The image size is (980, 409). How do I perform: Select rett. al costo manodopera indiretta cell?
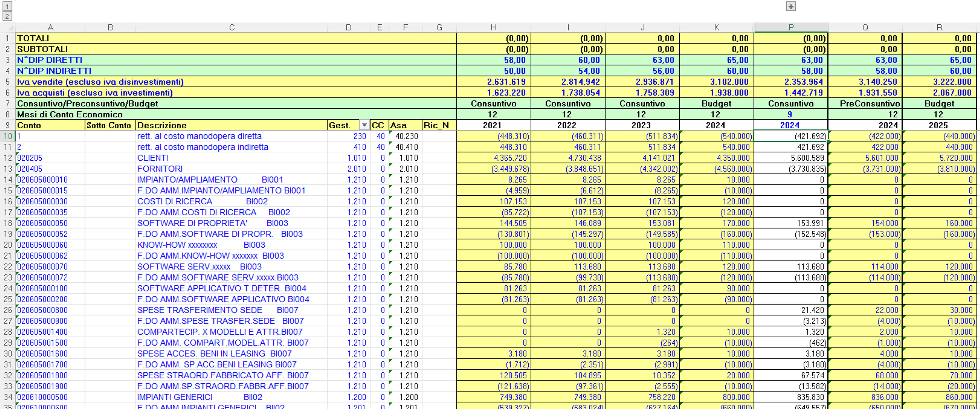point(232,147)
